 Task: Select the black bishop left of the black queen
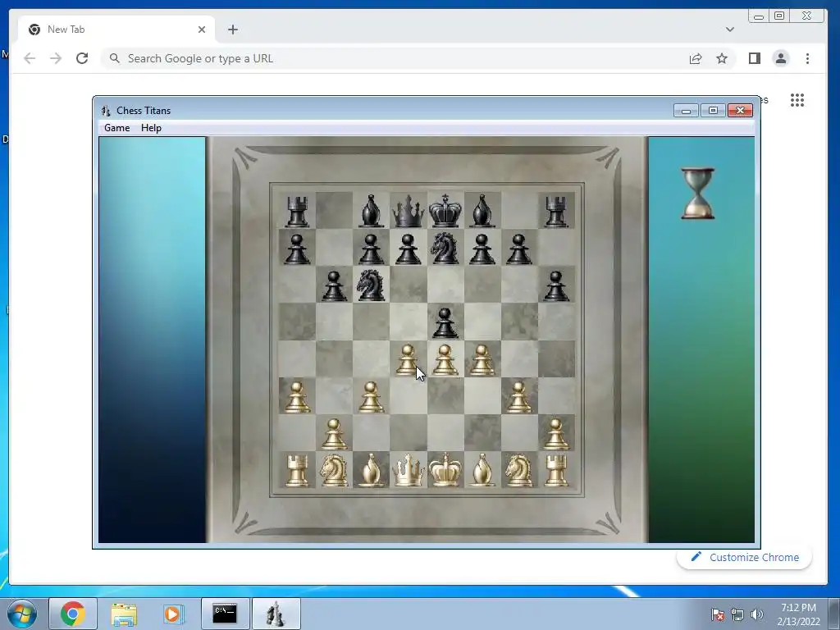tap(371, 211)
